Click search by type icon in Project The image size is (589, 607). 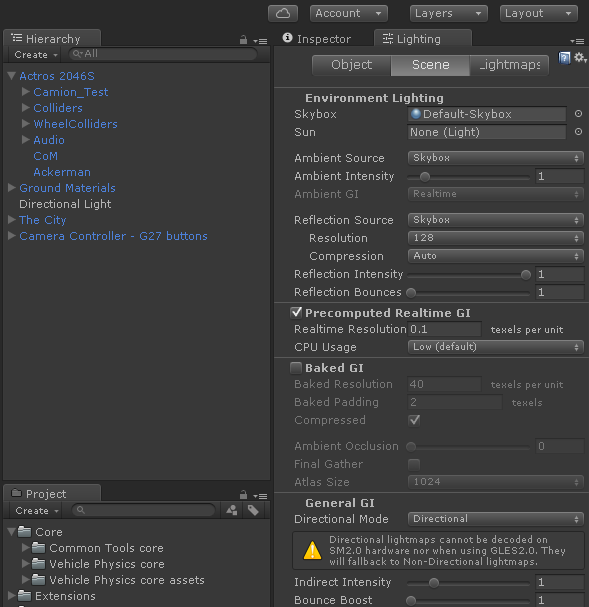231,511
